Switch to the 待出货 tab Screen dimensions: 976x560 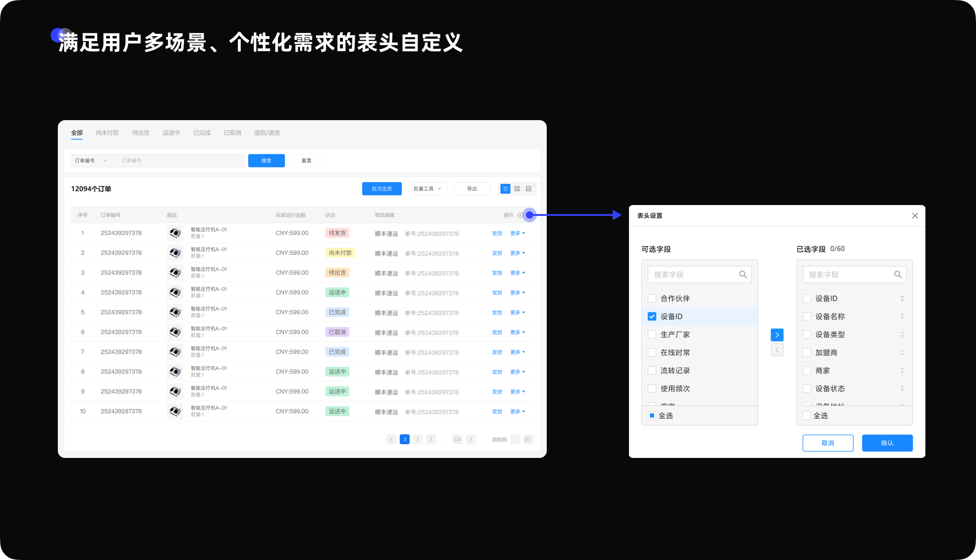tap(141, 133)
